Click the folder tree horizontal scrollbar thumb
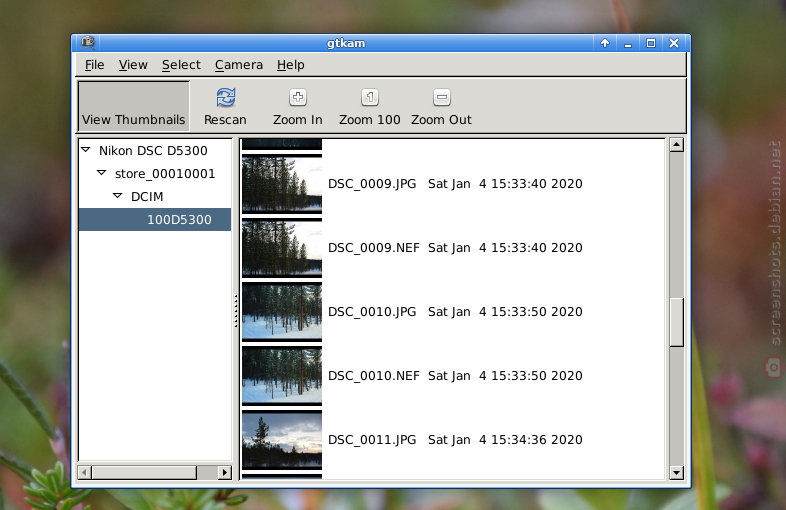This screenshot has height=510, width=786. point(144,472)
